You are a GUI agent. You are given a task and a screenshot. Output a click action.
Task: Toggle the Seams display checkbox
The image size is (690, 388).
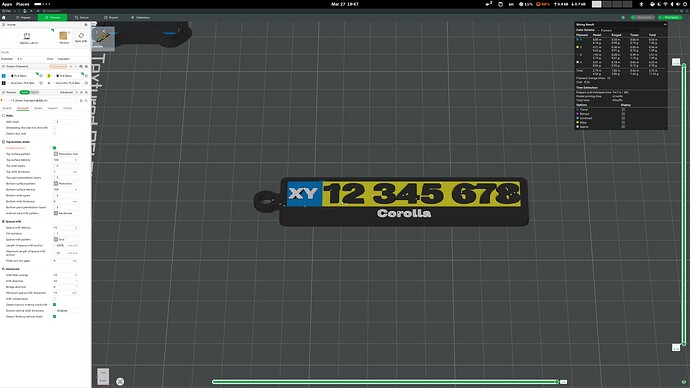coord(623,127)
